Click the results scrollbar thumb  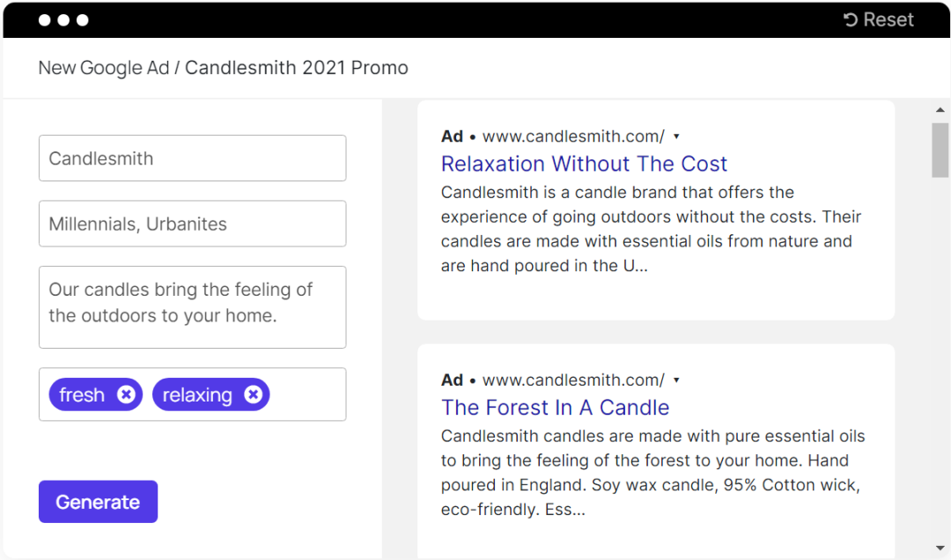[x=940, y=150]
